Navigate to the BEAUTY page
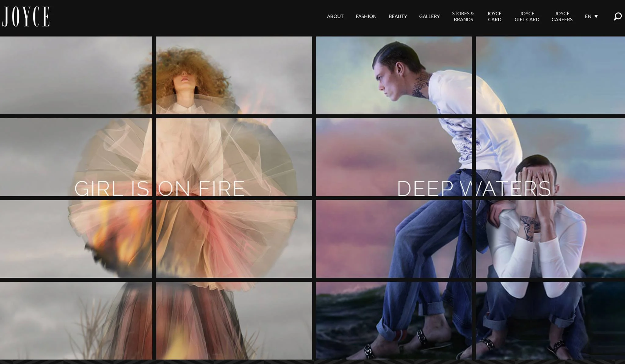The image size is (625, 364). pos(398,16)
